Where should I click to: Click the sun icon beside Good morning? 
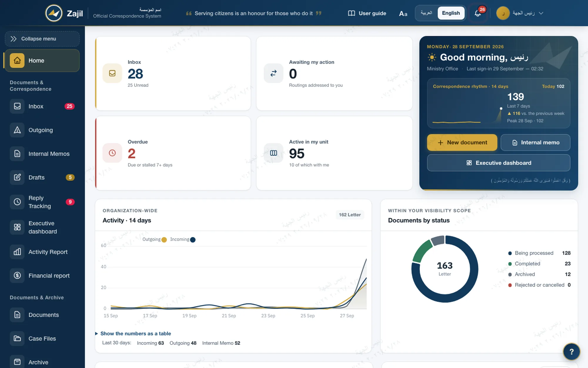(432, 57)
